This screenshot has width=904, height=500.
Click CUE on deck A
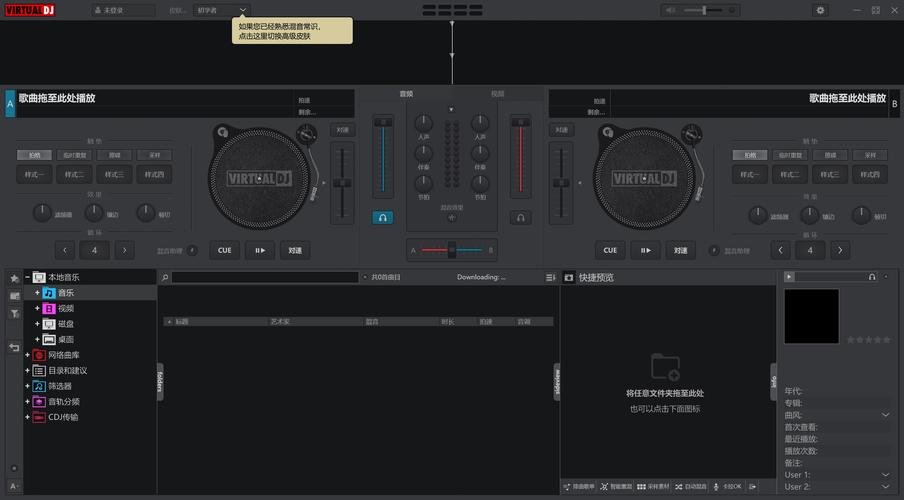[x=224, y=250]
